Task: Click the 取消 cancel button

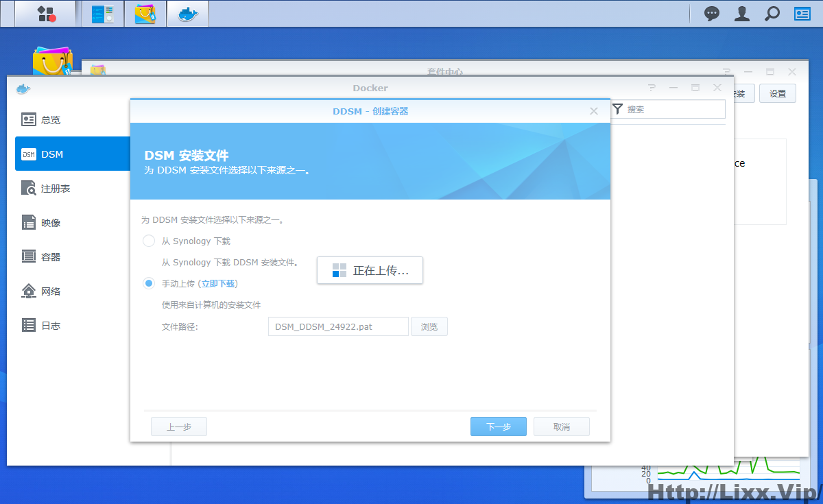Action: tap(561, 426)
